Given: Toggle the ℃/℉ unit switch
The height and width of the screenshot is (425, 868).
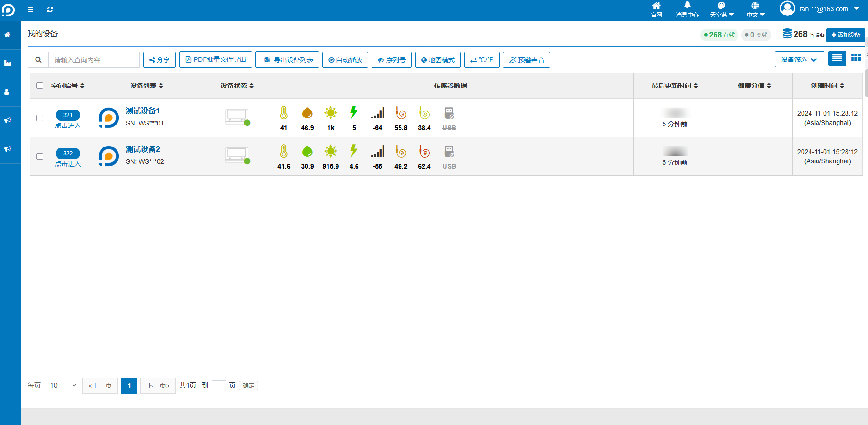Looking at the screenshot, I should (482, 60).
